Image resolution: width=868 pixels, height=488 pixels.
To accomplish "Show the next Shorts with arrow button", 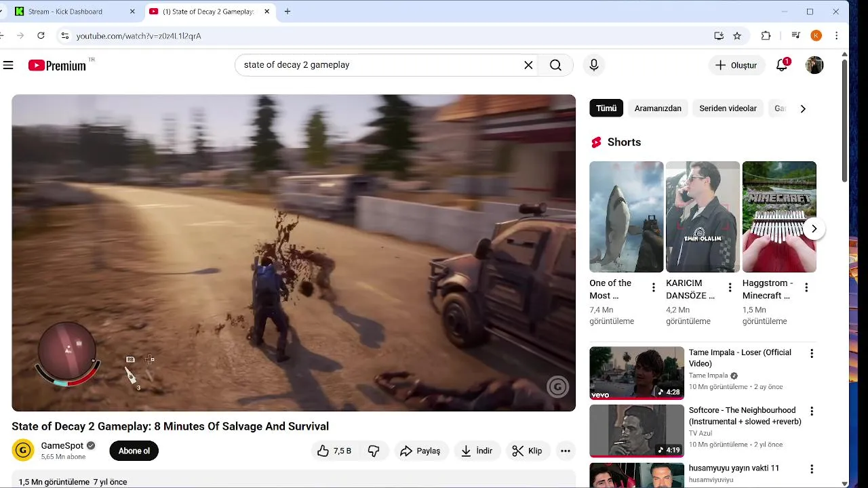I will click(814, 228).
